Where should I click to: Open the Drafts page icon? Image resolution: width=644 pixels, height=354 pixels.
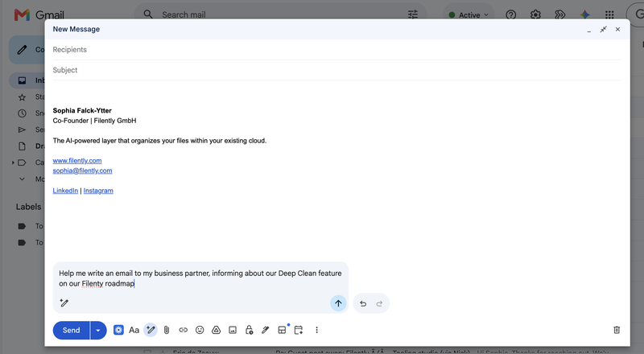(23, 146)
